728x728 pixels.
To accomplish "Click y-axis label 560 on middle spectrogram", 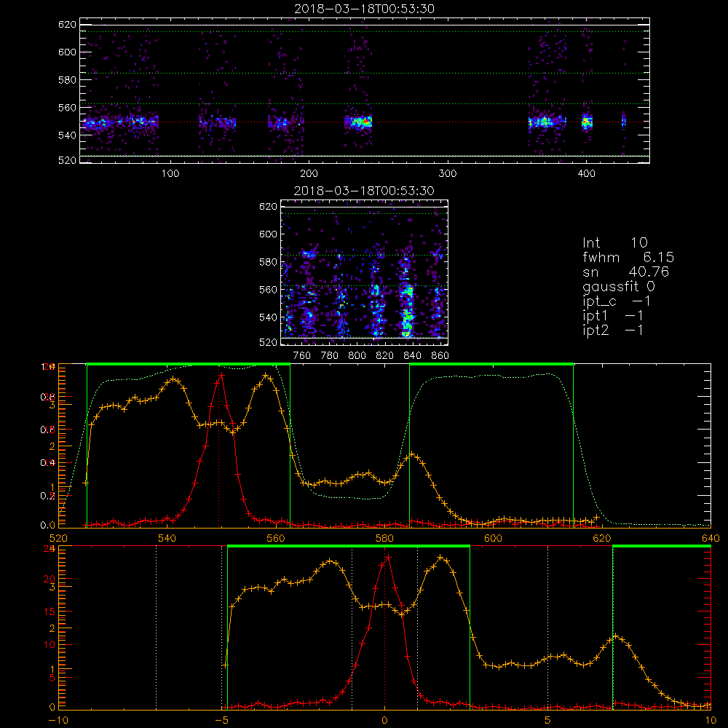I will [x=268, y=290].
